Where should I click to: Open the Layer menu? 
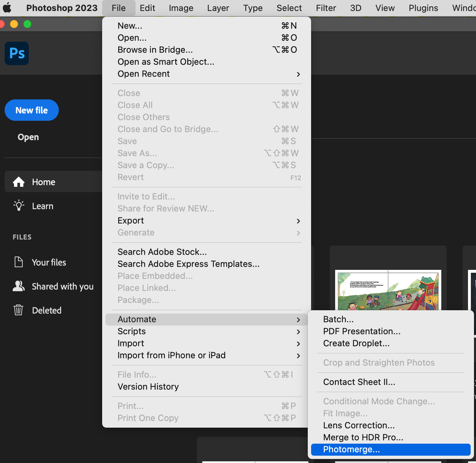coord(218,8)
